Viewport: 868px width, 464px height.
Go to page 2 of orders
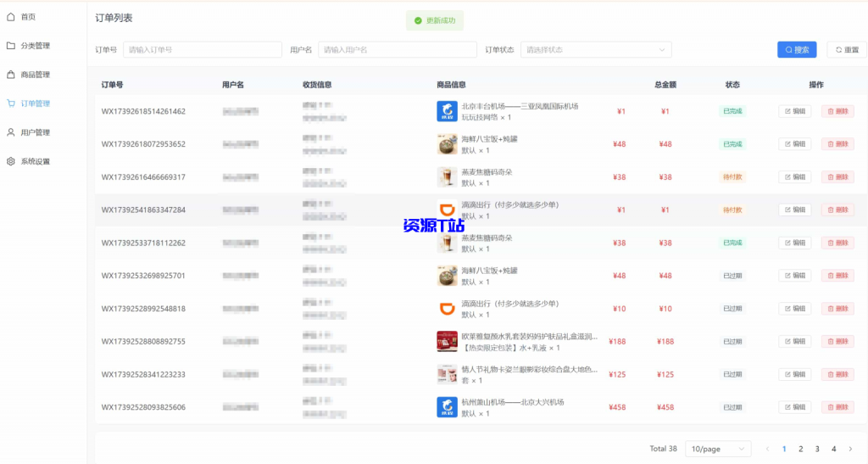click(x=800, y=449)
